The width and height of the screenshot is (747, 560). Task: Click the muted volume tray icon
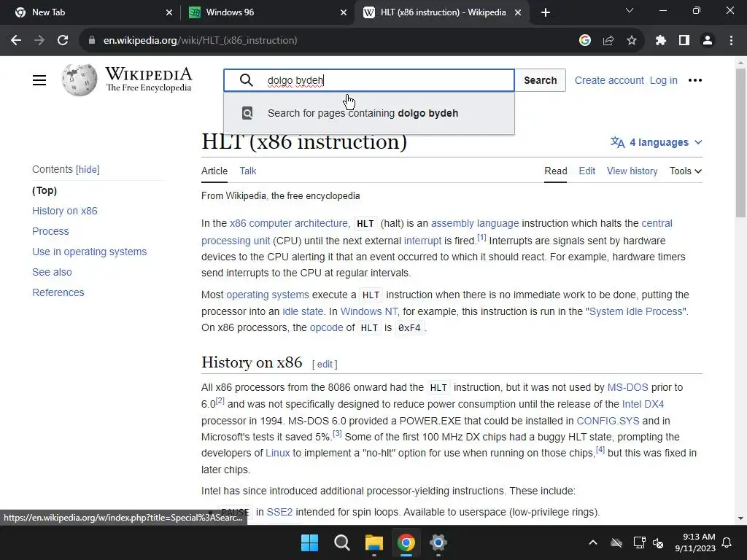[659, 542]
